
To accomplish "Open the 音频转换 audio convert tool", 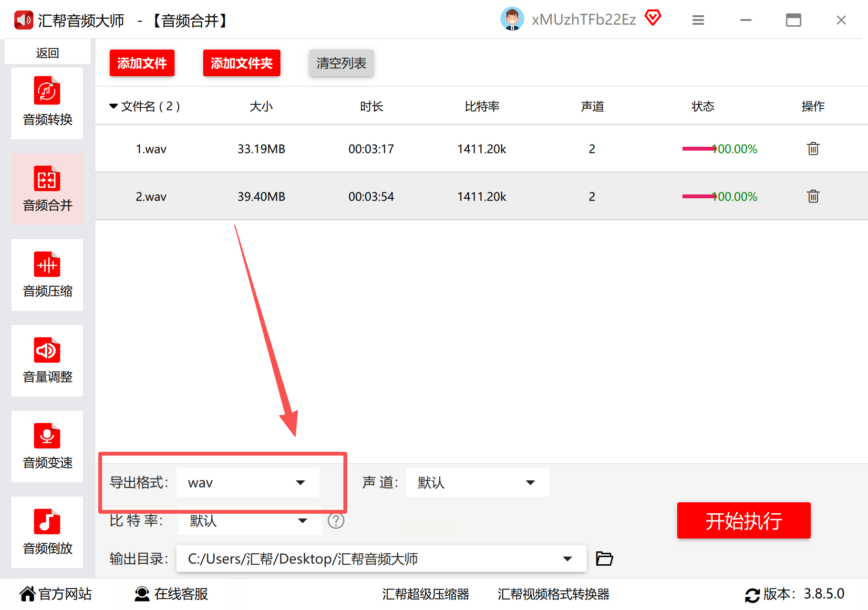I will pyautogui.click(x=47, y=103).
